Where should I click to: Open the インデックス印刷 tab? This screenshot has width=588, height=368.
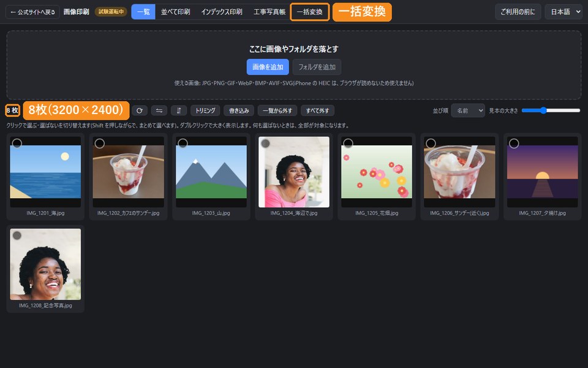pyautogui.click(x=222, y=12)
